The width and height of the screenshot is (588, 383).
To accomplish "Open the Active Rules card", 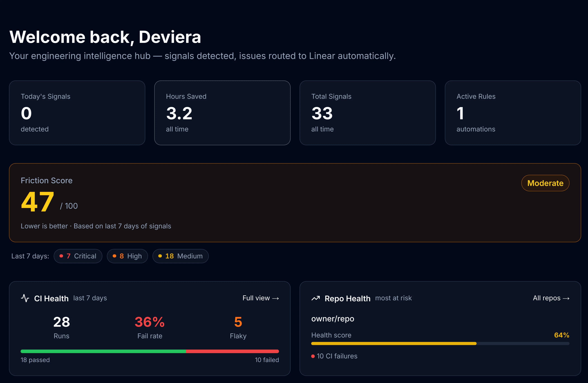I will point(513,113).
